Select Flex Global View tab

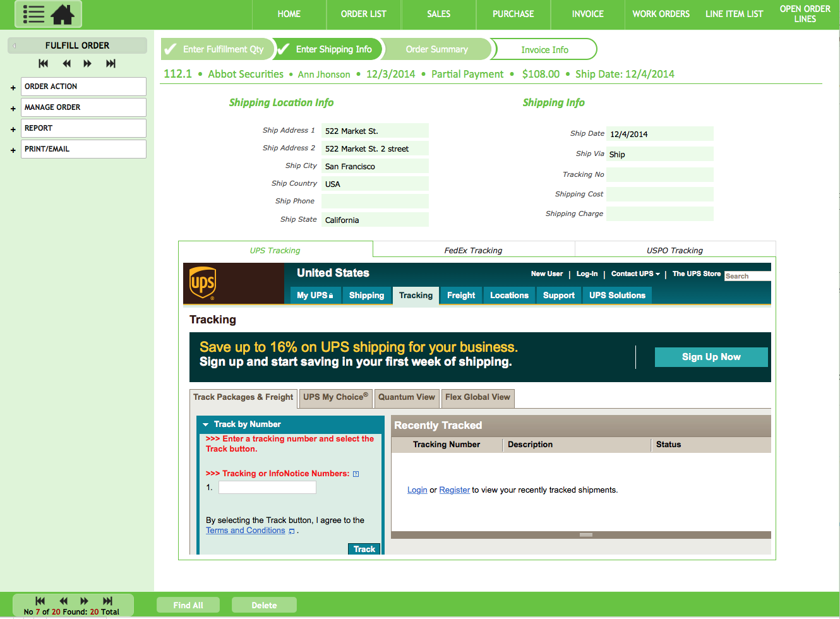(x=477, y=397)
